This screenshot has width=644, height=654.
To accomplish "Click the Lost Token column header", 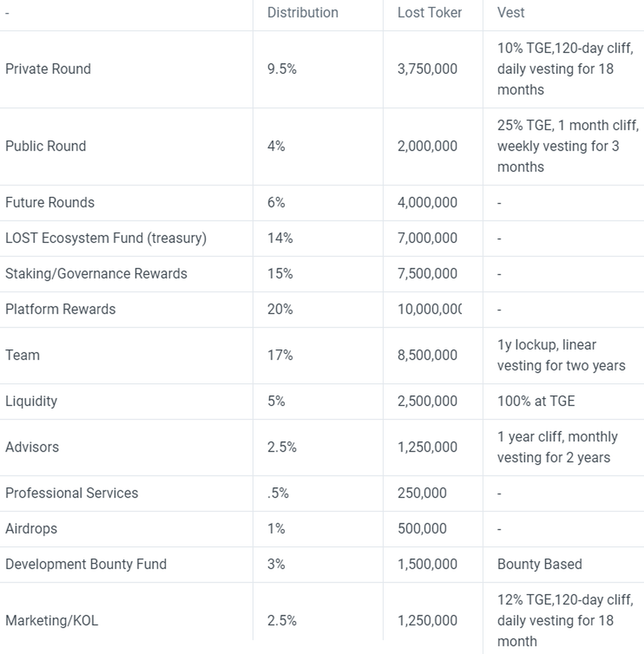I will 429,13.
